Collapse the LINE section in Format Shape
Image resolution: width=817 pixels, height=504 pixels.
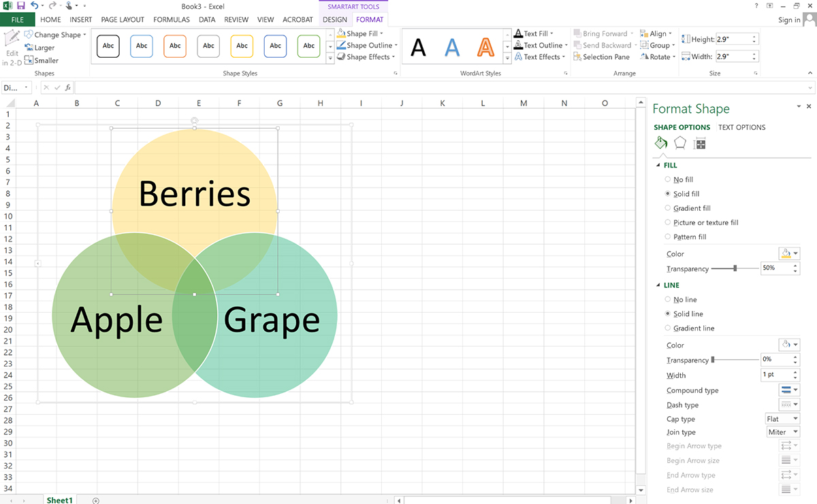(656, 285)
